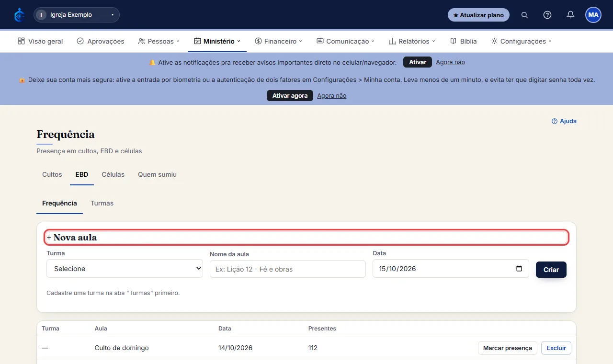This screenshot has height=364, width=613.
Task: Switch to the Cultos tab
Action: coord(52,174)
